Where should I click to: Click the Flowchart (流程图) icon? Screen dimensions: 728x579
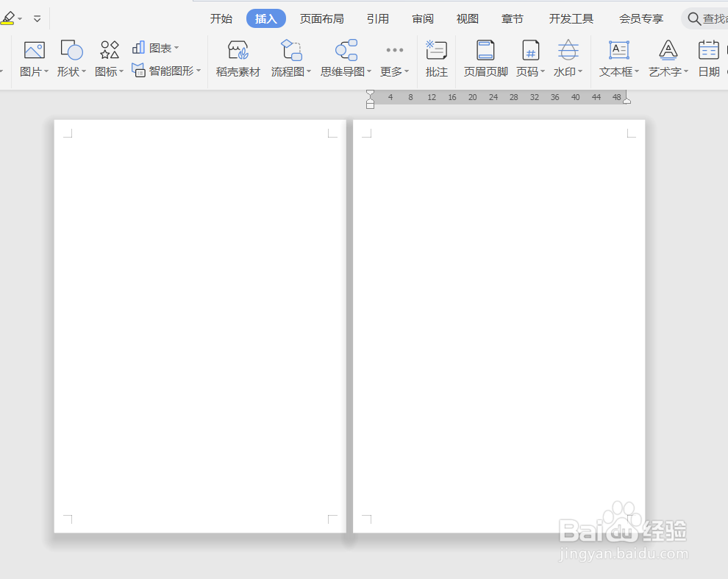(291, 50)
